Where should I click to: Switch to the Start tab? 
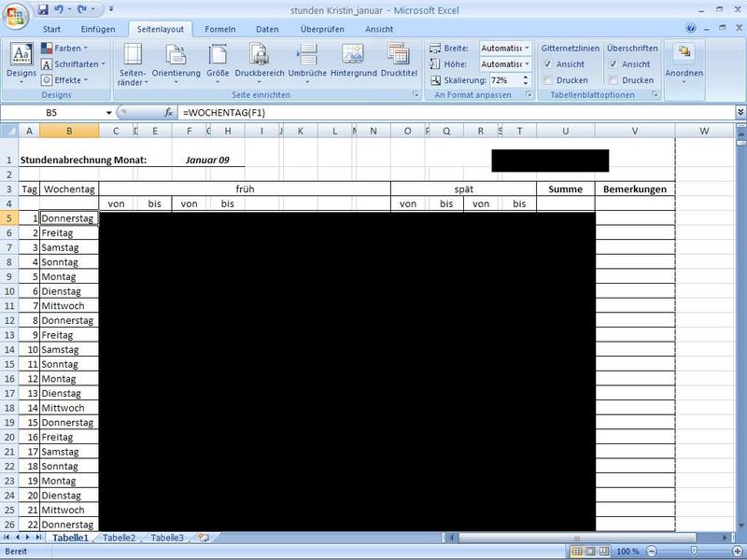tap(51, 29)
